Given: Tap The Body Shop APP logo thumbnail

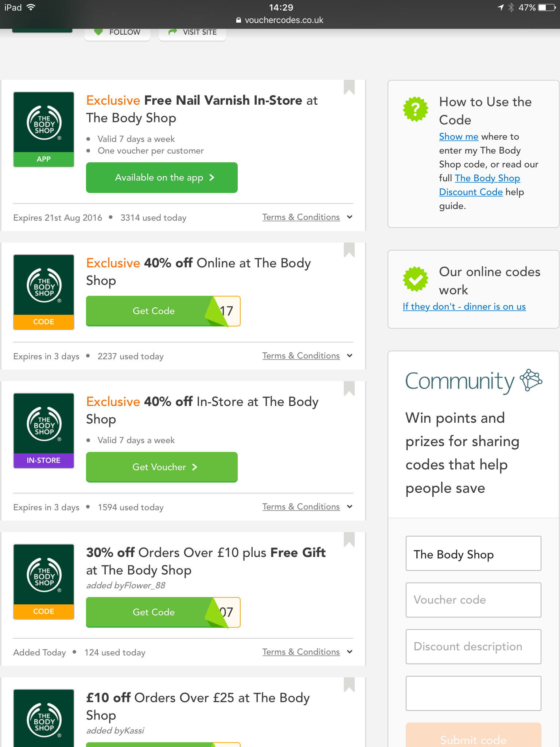Looking at the screenshot, I should pyautogui.click(x=44, y=129).
